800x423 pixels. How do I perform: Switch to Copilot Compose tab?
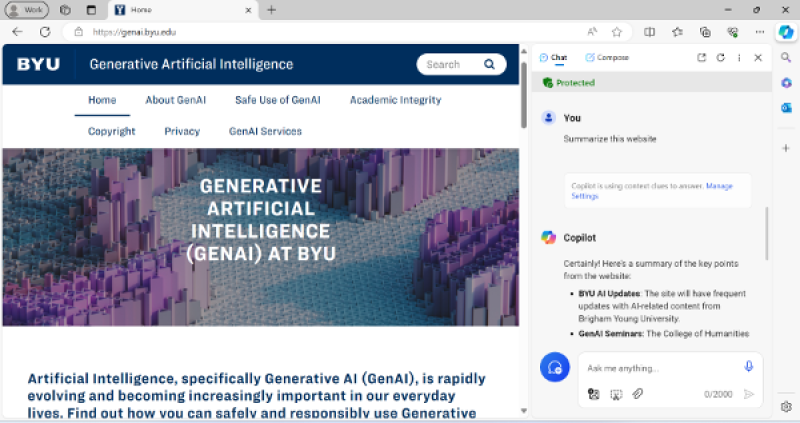(607, 57)
